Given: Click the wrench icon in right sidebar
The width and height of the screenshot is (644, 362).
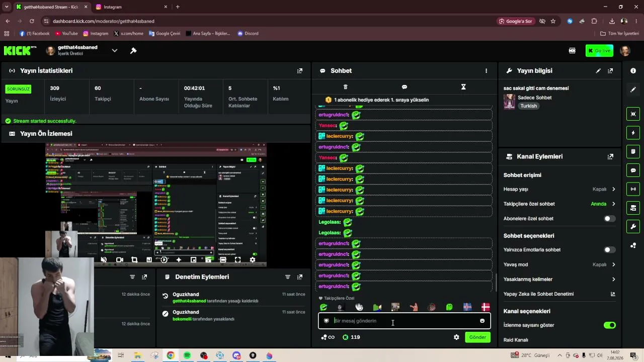Looking at the screenshot, I should (633, 226).
